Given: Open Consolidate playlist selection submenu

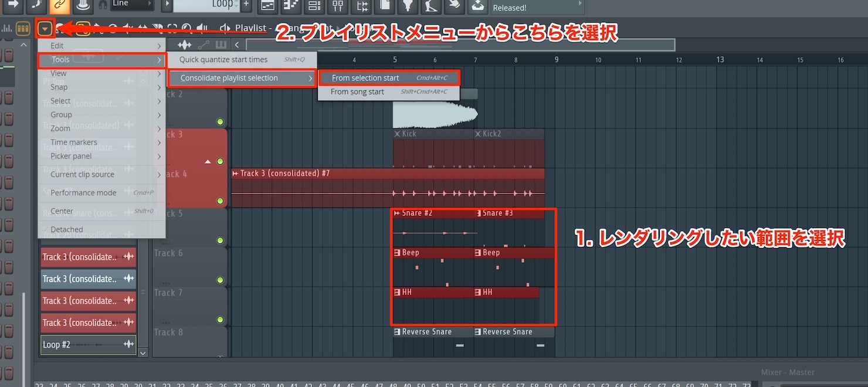Looking at the screenshot, I should (242, 78).
